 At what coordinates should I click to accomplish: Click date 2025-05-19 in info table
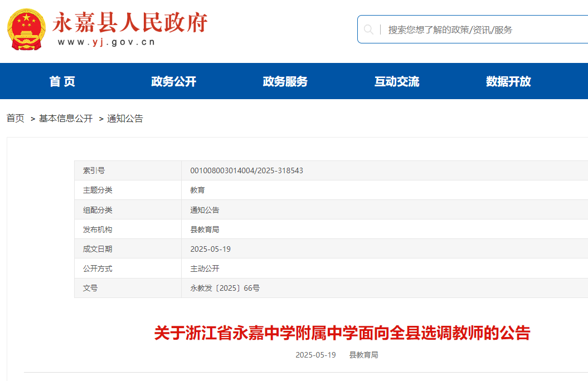(210, 249)
